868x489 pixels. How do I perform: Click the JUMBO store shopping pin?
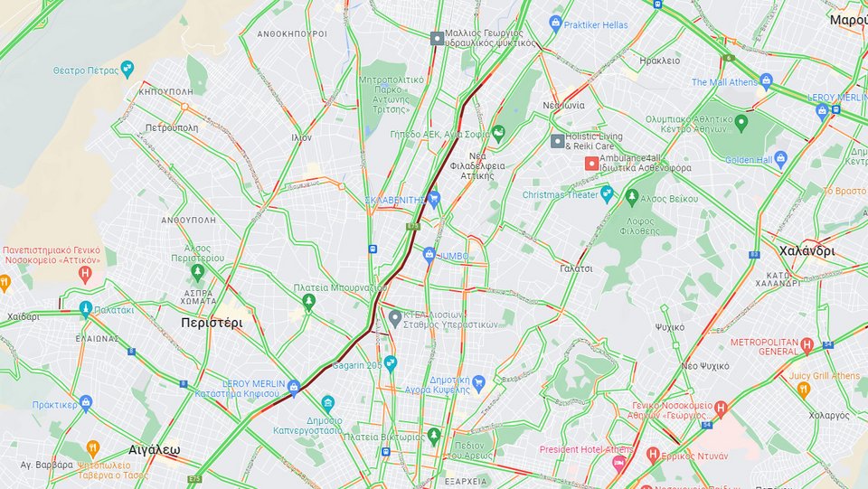[x=429, y=255]
